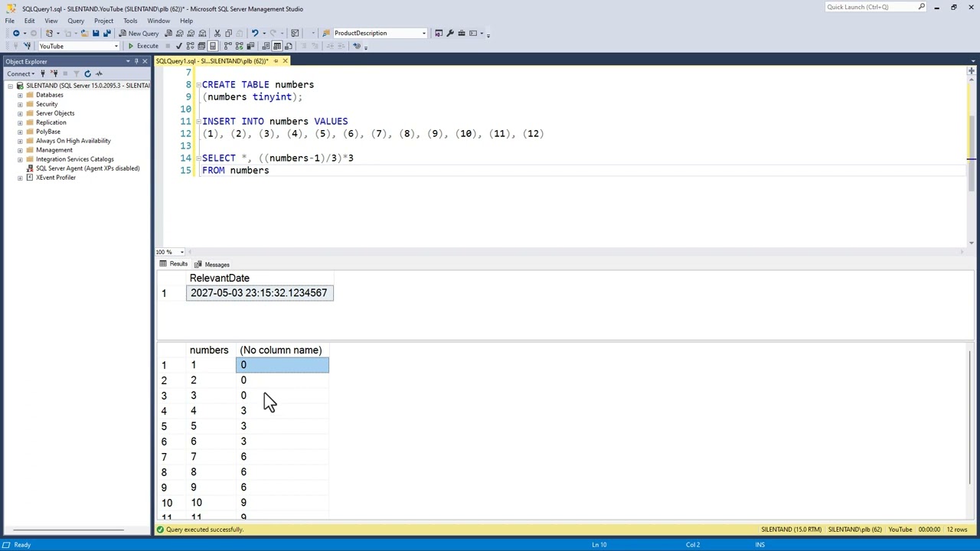This screenshot has height=551, width=980.
Task: Collapse the SILENTAND server node
Action: [x=11, y=86]
